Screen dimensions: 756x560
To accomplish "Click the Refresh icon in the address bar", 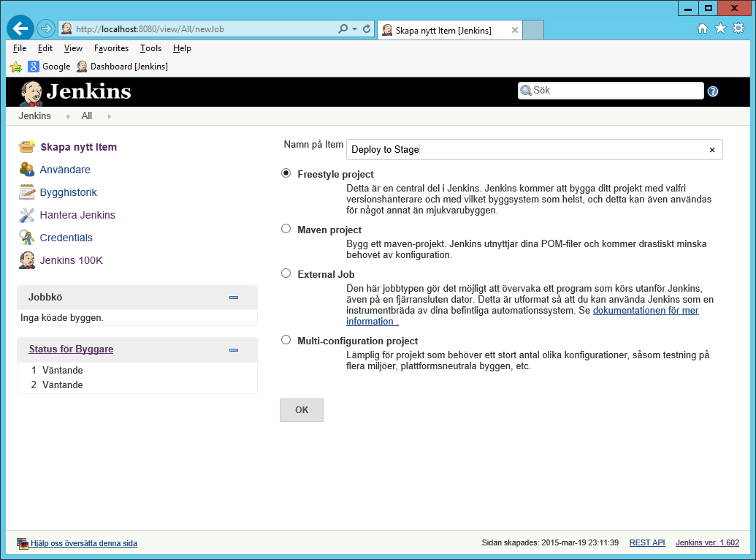I will point(367,29).
